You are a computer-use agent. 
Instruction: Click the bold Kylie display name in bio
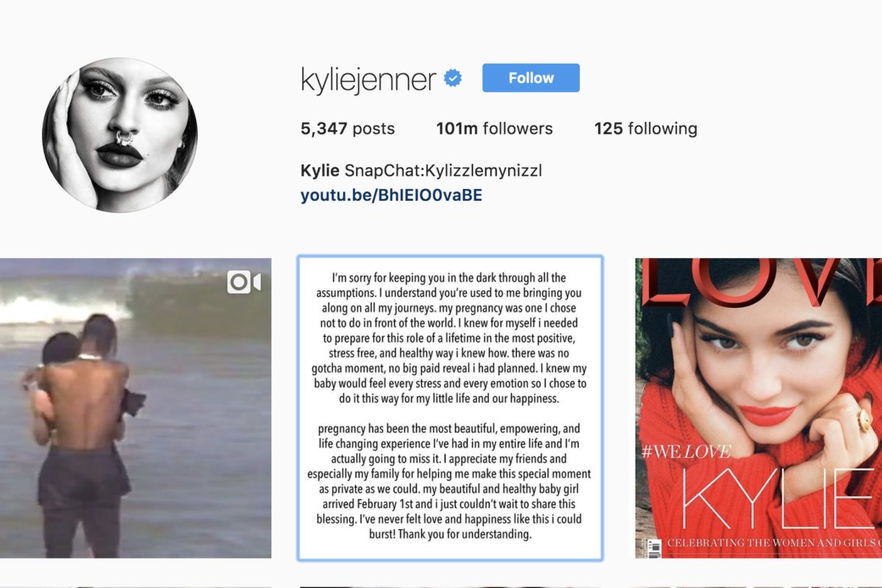point(320,171)
